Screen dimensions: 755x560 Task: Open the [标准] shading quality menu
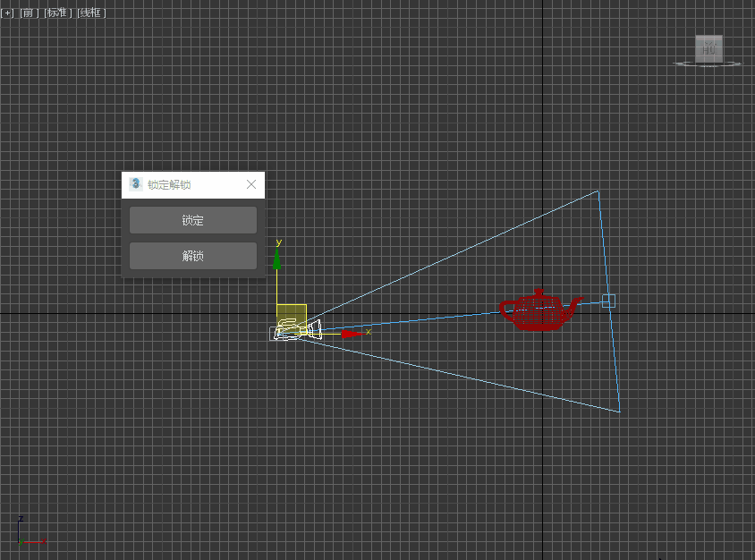[58, 13]
